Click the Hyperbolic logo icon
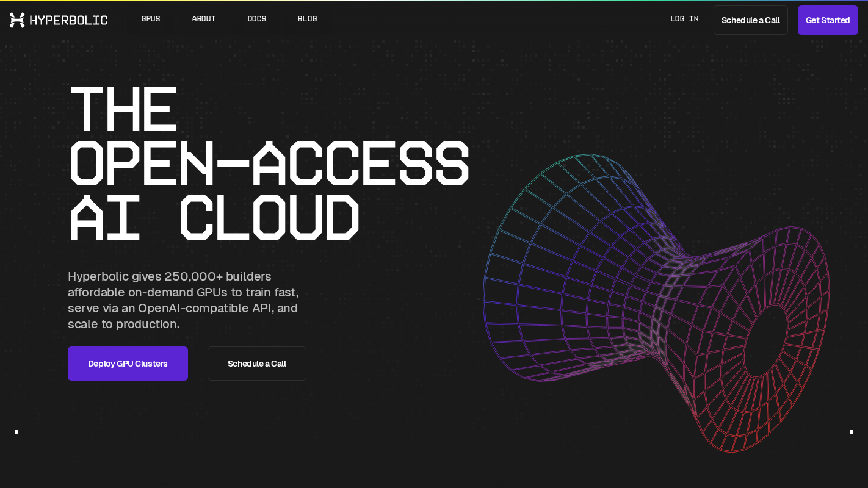 click(x=17, y=20)
